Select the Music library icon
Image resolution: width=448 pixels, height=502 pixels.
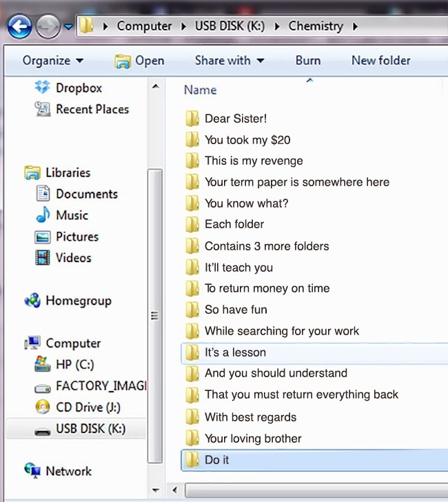click(x=43, y=215)
